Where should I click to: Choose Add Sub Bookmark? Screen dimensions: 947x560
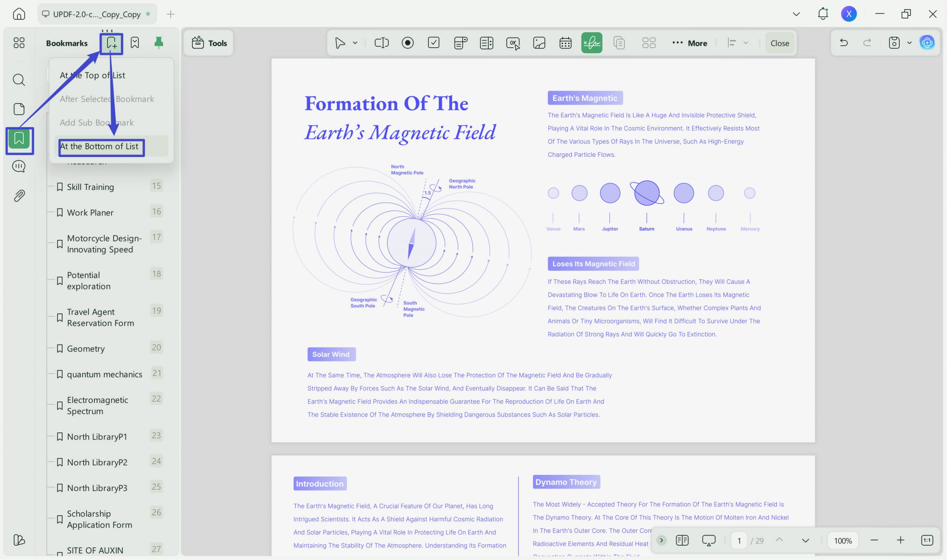click(x=111, y=123)
